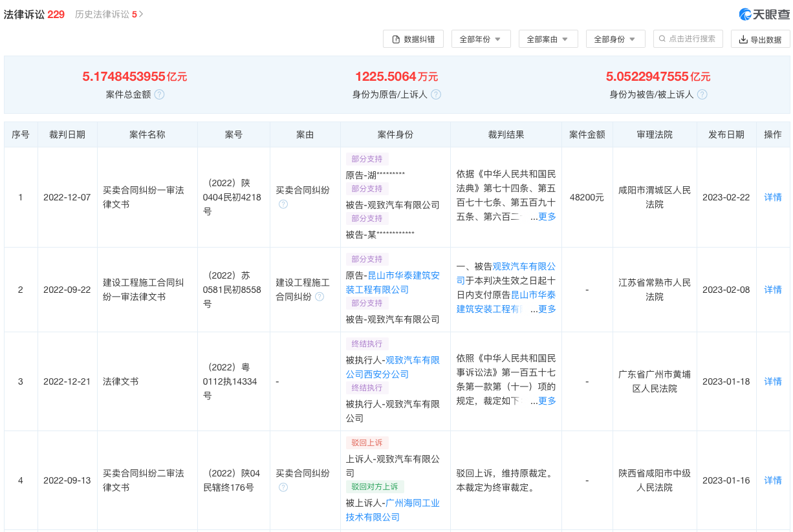
Task: Click the 案件金额 column header
Action: click(x=587, y=134)
